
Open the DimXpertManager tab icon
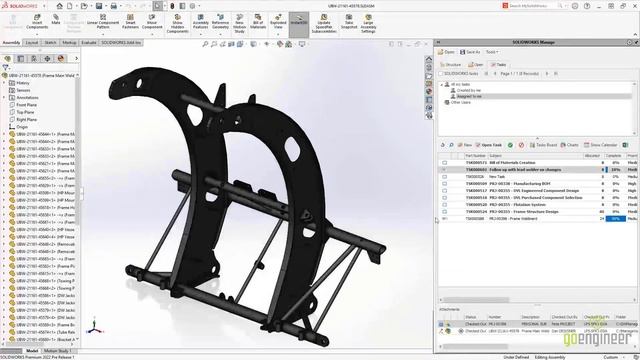point(47,59)
